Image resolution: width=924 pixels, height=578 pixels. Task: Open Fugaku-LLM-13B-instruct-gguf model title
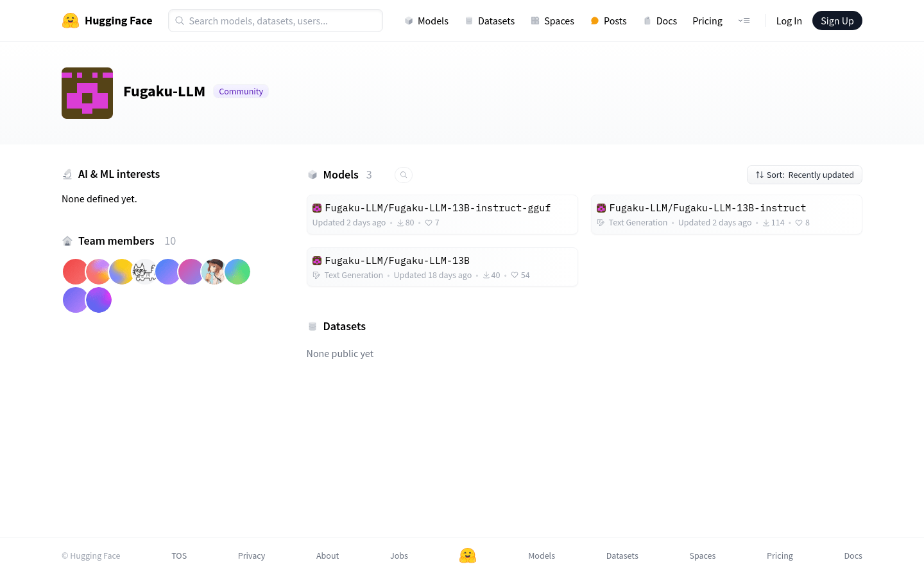coord(438,208)
